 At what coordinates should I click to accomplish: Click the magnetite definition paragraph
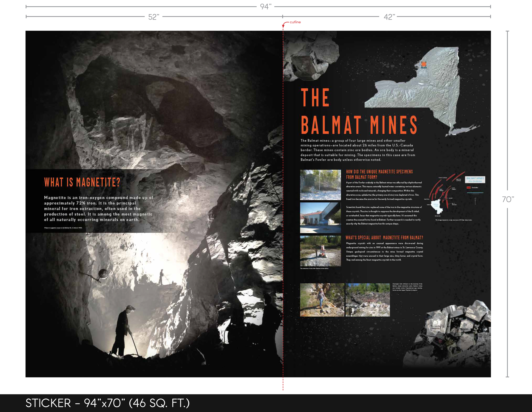[x=98, y=208]
